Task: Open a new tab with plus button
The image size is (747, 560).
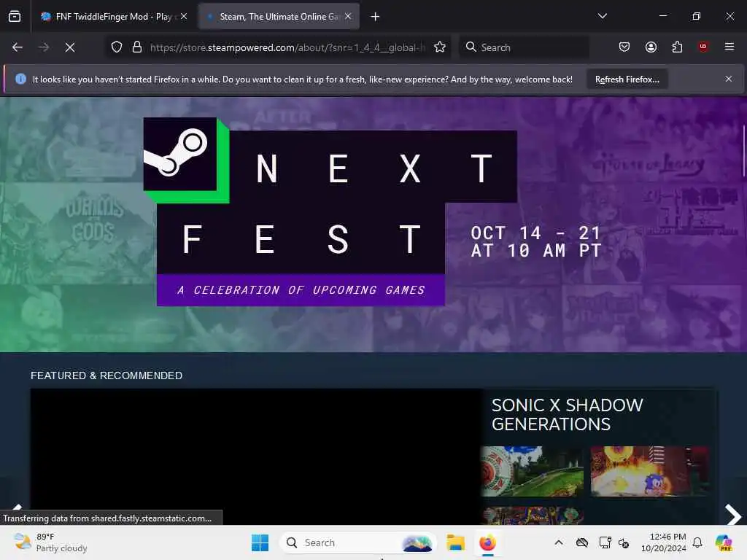Action: tap(375, 17)
